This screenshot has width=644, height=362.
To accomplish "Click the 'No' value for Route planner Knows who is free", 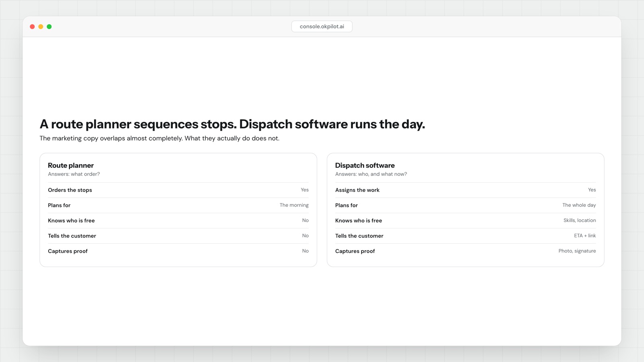I will pyautogui.click(x=305, y=220).
